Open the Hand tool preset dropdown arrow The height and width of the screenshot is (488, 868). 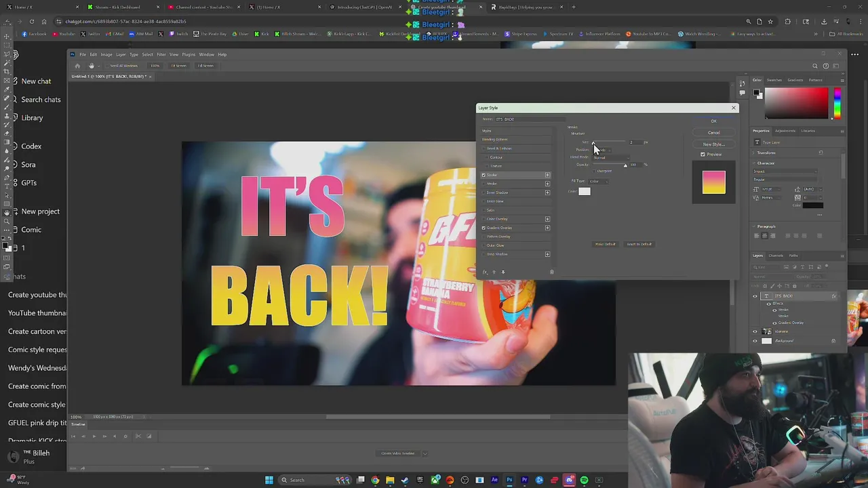[x=100, y=66]
